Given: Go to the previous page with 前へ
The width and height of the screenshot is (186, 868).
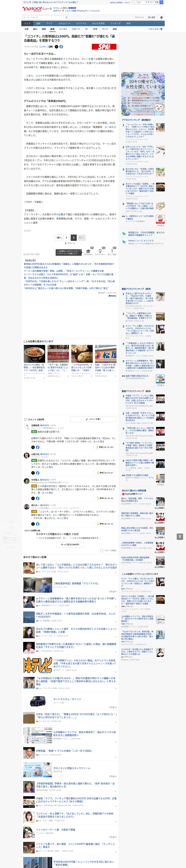Looking at the screenshot, I should (x=59, y=238).
